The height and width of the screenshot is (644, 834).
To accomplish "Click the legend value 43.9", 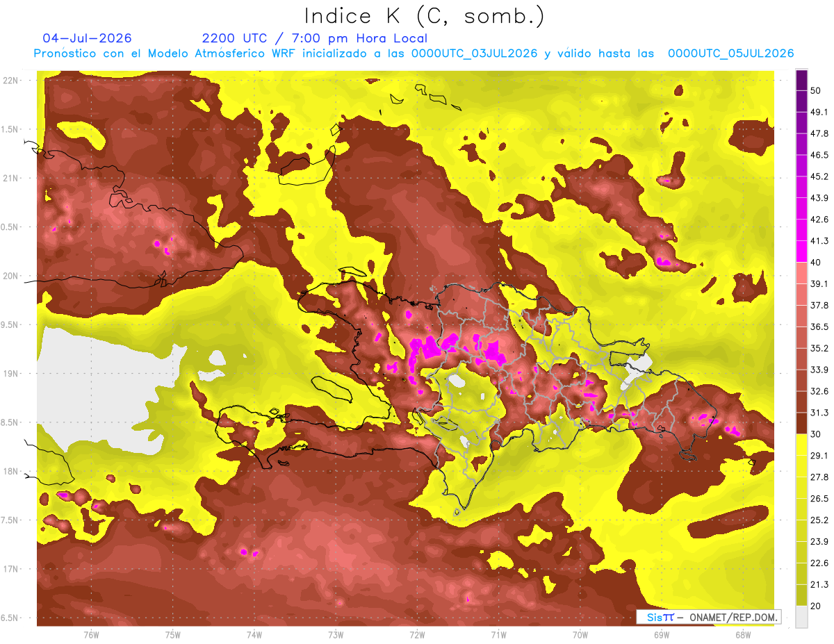I will tap(819, 199).
